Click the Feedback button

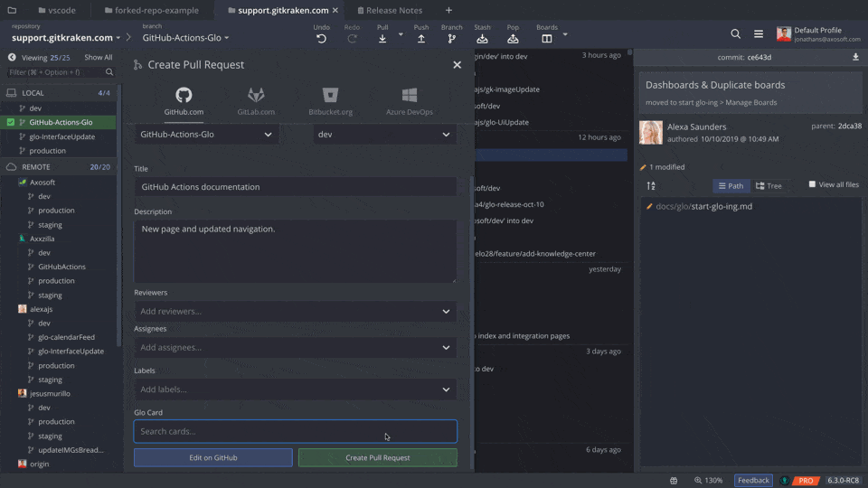[753, 480]
